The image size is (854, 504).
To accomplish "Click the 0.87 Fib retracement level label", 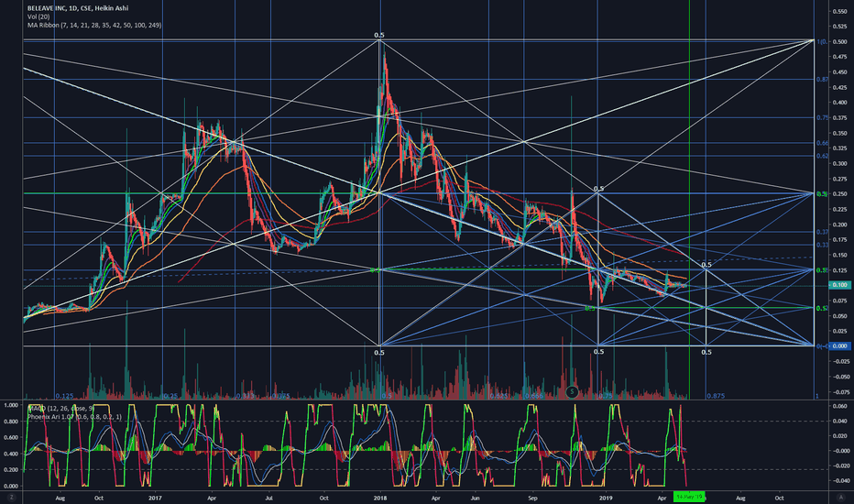I will [x=822, y=80].
